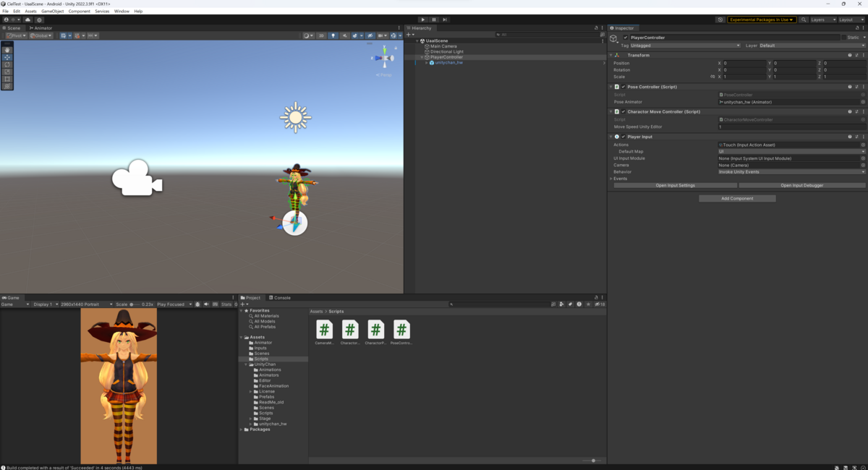Select the Rotate tool
The width and height of the screenshot is (868, 470).
[7, 64]
